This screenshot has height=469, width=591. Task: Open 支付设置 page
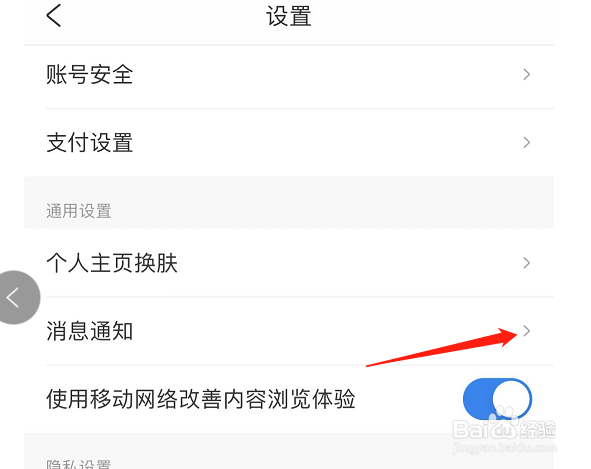(289, 143)
